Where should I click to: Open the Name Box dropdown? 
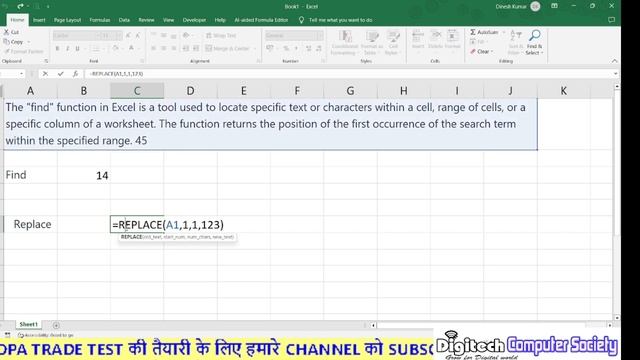[21, 74]
